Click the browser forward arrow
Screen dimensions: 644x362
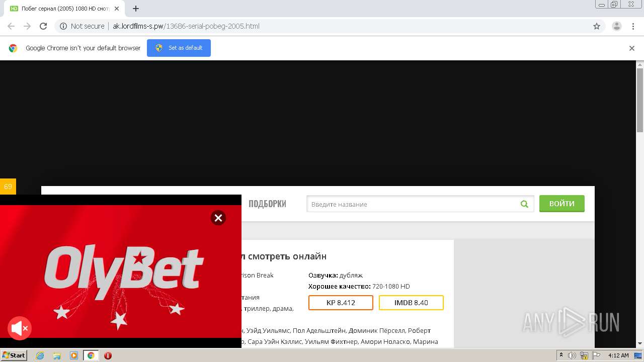point(27,26)
